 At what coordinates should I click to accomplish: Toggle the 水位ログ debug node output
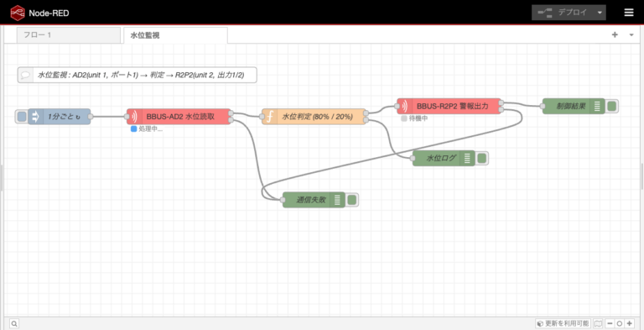(x=482, y=158)
